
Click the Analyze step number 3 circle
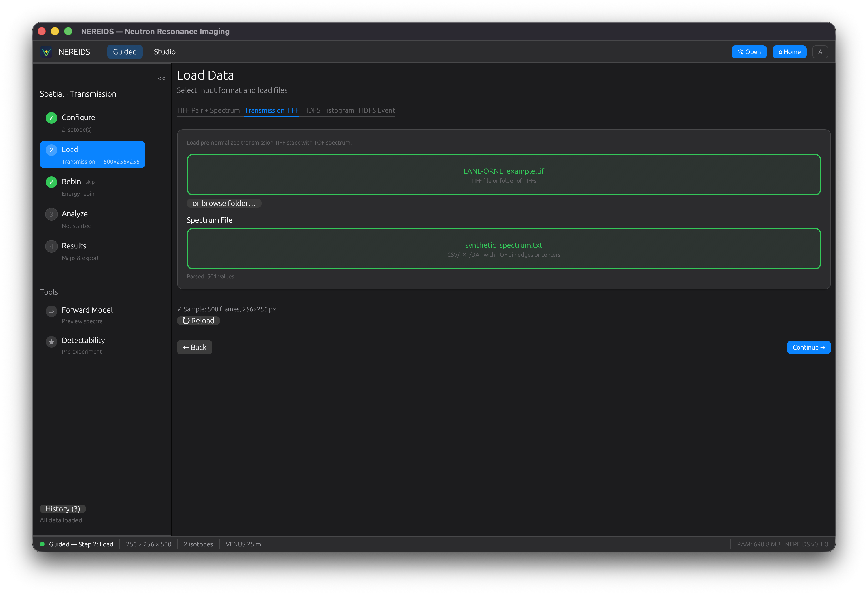(x=51, y=214)
